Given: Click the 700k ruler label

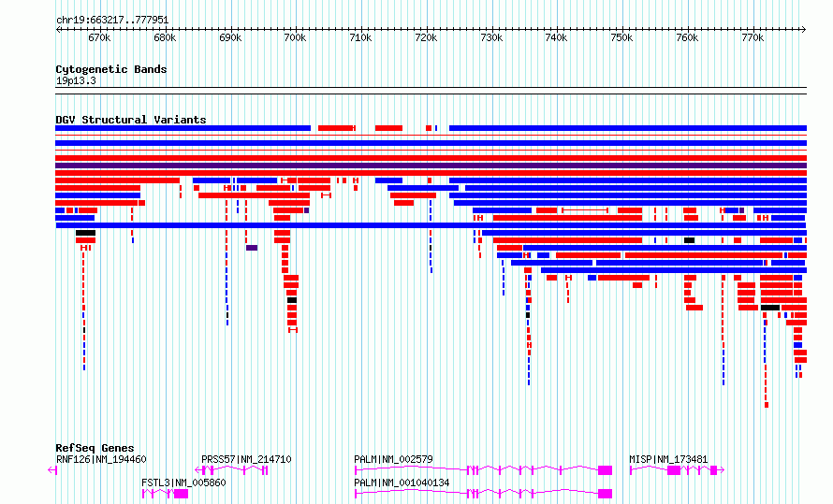Looking at the screenshot, I should coord(296,38).
